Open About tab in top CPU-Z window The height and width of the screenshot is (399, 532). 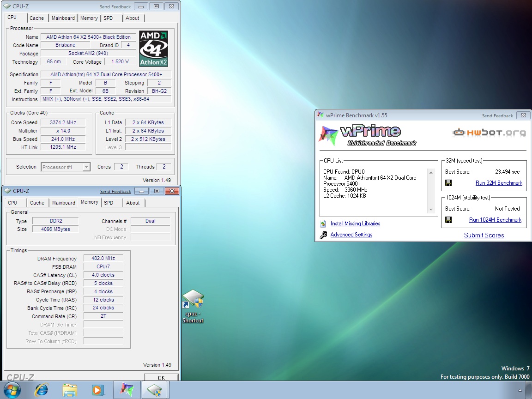tap(133, 18)
